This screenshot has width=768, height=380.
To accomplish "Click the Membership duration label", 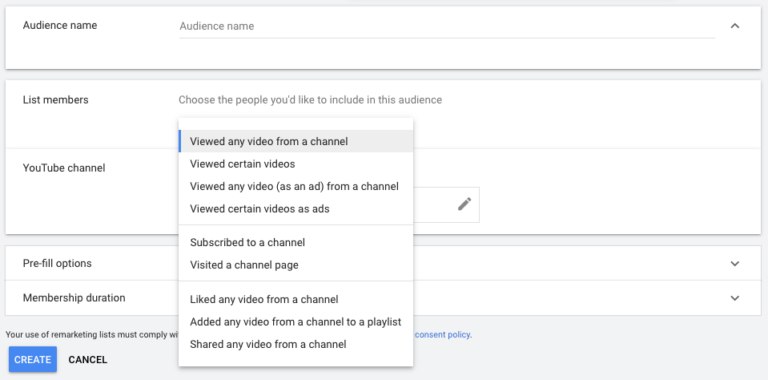I will 74,298.
